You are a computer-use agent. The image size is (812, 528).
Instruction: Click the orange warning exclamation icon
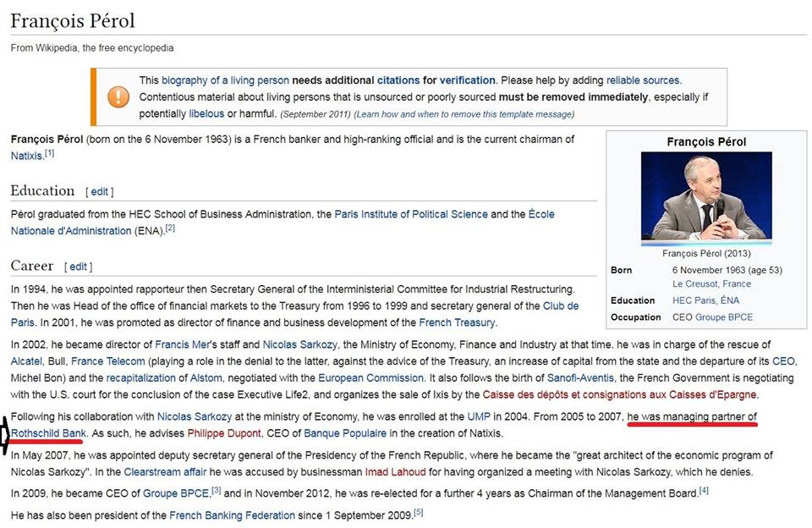pyautogui.click(x=118, y=97)
